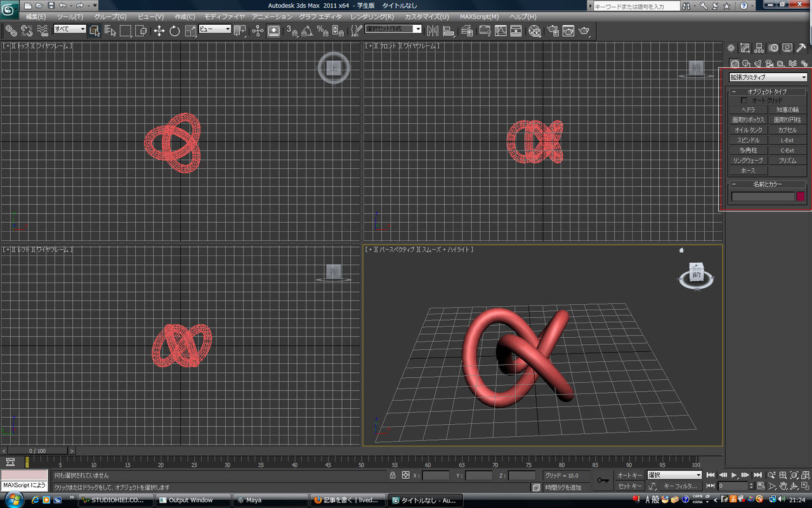Click the 3ds Max application logo button
Viewport: 812px width, 508px height.
coord(10,11)
